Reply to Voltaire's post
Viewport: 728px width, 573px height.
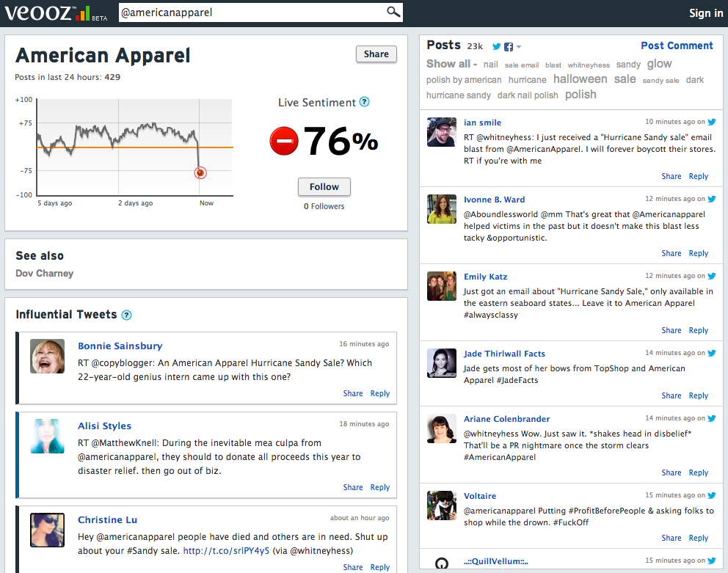pos(699,538)
